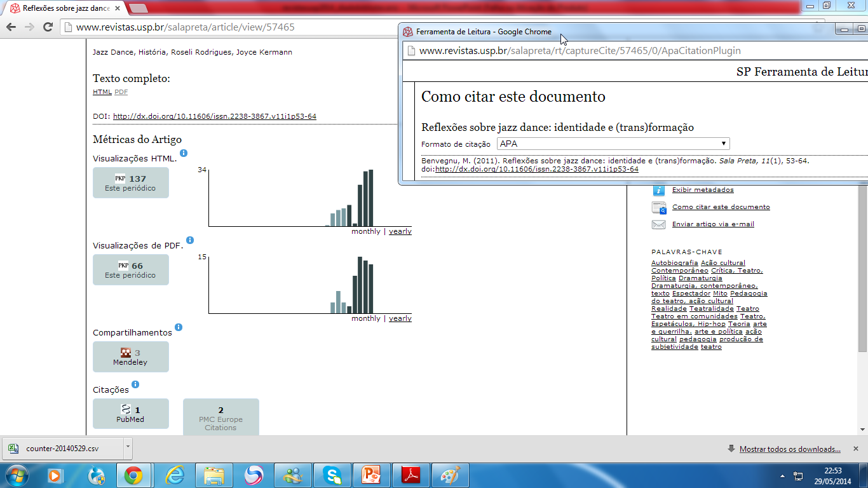Click the 66 PDF views PKP badge
This screenshot has height=488, width=868.
[131, 270]
